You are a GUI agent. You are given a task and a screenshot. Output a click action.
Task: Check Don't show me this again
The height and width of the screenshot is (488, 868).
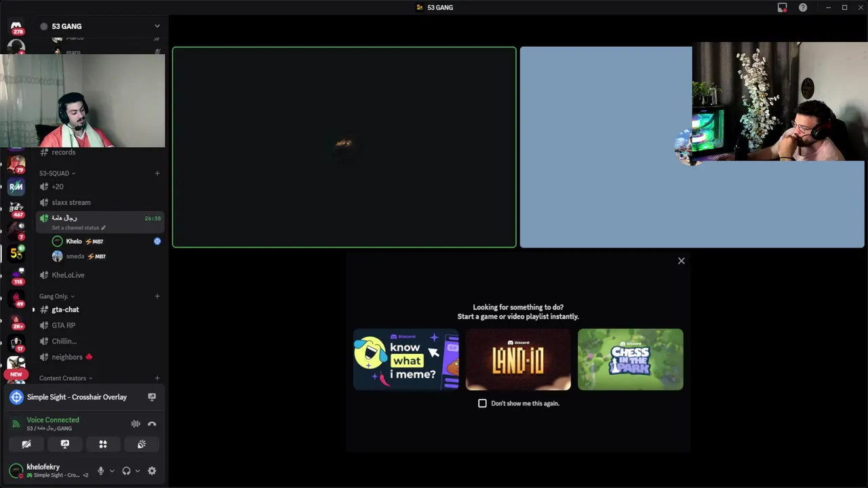[482, 403]
